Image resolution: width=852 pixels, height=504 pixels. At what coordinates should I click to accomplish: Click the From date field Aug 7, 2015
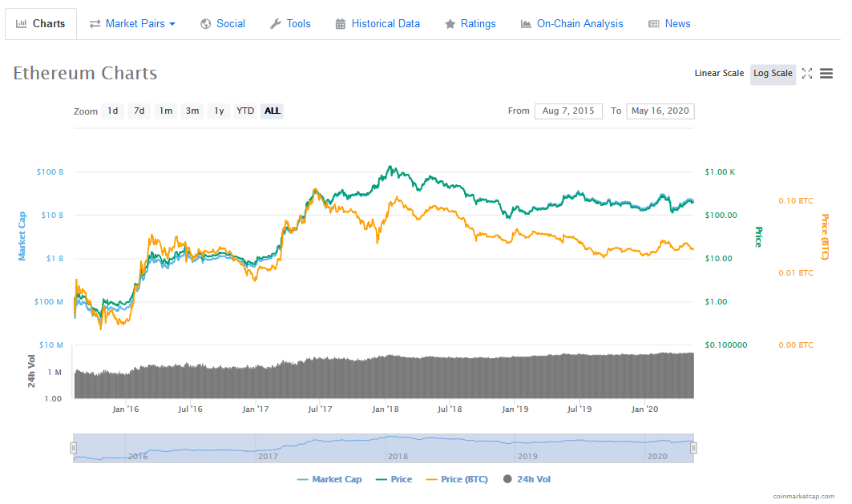[568, 111]
